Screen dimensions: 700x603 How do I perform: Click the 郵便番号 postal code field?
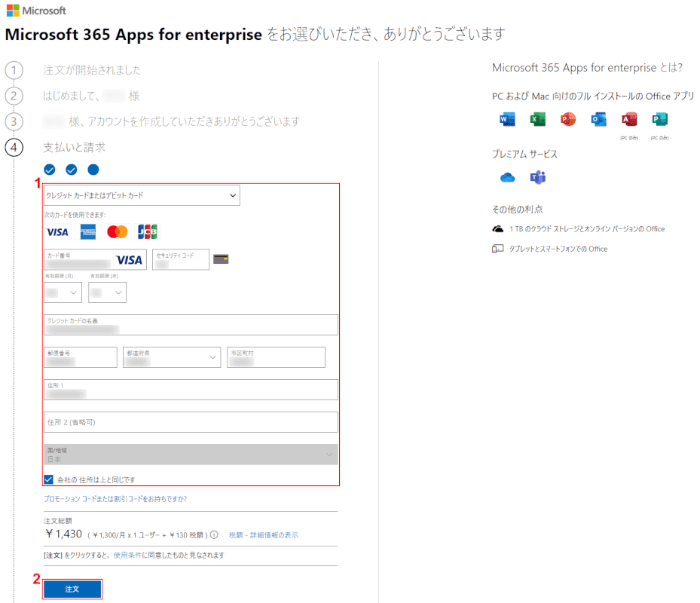click(81, 357)
